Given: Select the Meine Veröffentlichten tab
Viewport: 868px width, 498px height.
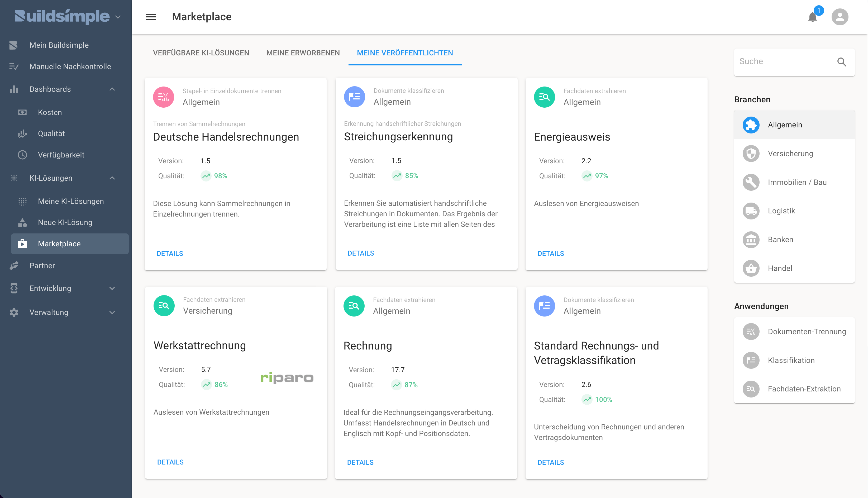Looking at the screenshot, I should click(x=405, y=53).
